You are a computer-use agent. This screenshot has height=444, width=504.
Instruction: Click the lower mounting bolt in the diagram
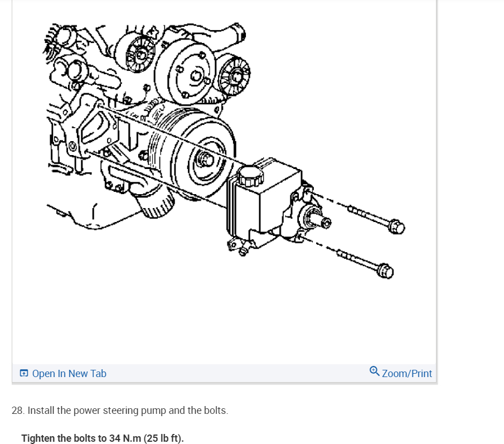365,263
